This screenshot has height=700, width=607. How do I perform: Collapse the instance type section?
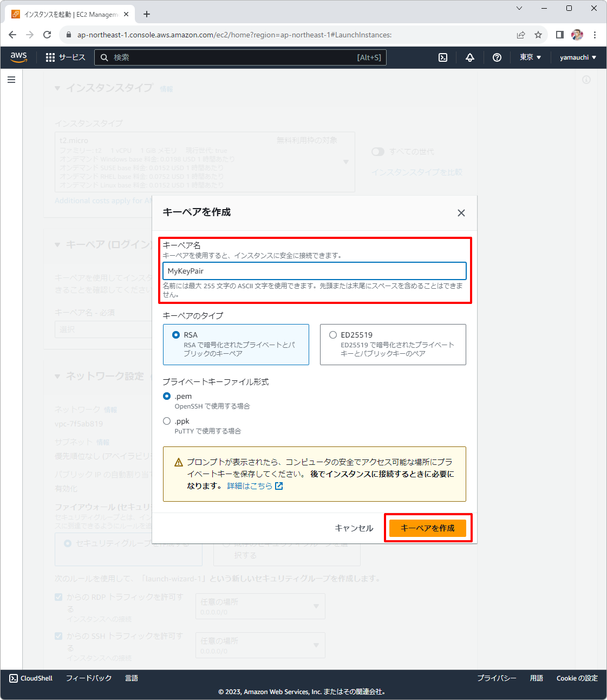coord(57,88)
